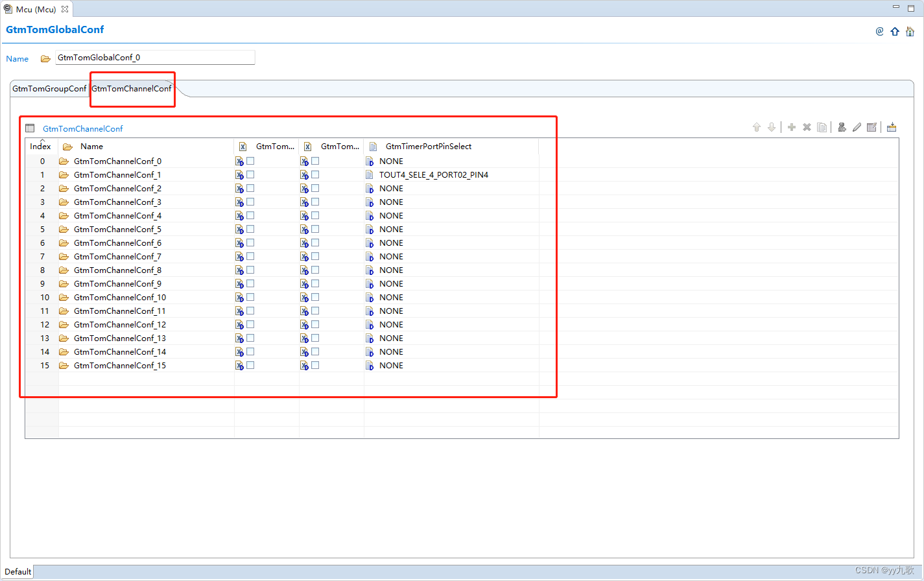Toggle first GtmTom checkbox in GtmTomChannelConf_0 row

coord(250,161)
